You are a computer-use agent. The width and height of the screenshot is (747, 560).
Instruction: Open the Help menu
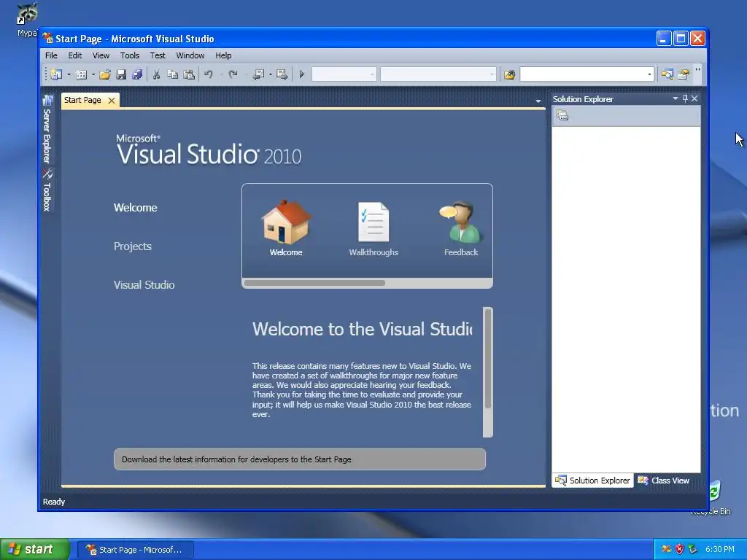[223, 55]
